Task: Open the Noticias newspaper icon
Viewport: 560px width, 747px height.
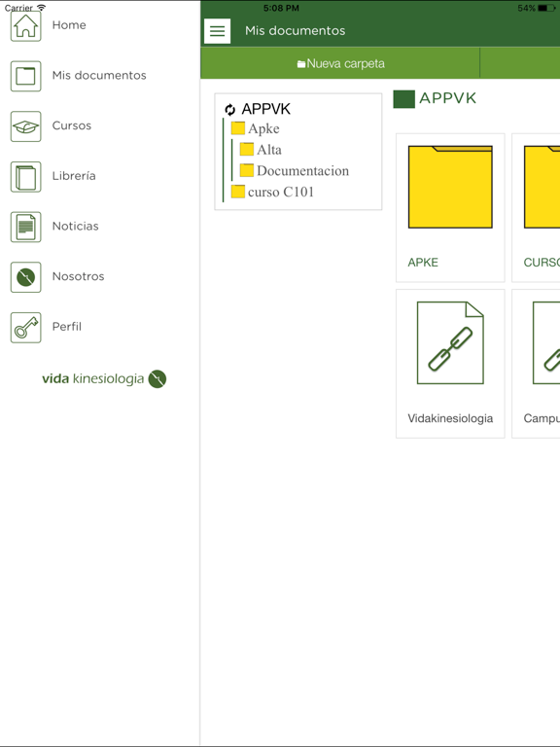Action: (x=25, y=227)
